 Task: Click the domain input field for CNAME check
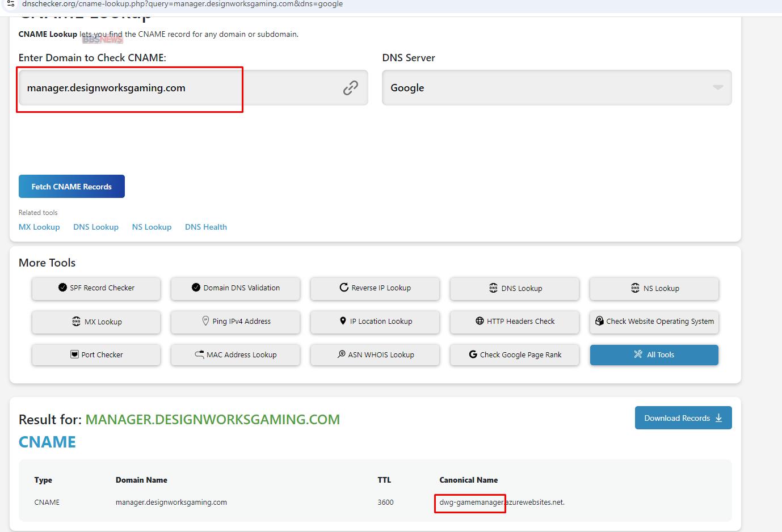[176, 88]
